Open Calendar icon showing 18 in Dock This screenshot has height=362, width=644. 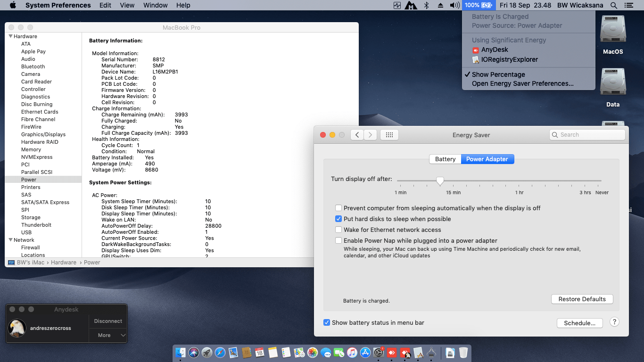coord(259,352)
